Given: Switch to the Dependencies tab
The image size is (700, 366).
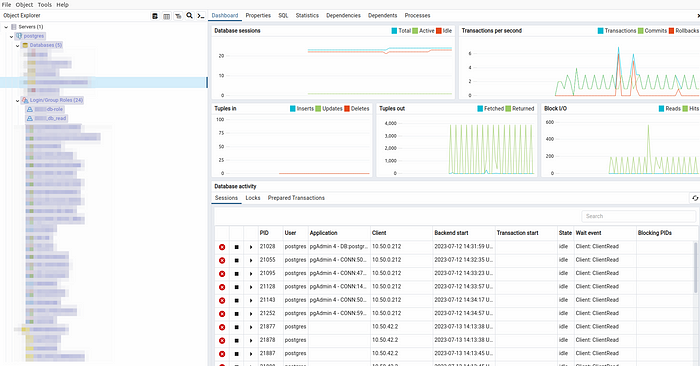Looking at the screenshot, I should tap(343, 15).
